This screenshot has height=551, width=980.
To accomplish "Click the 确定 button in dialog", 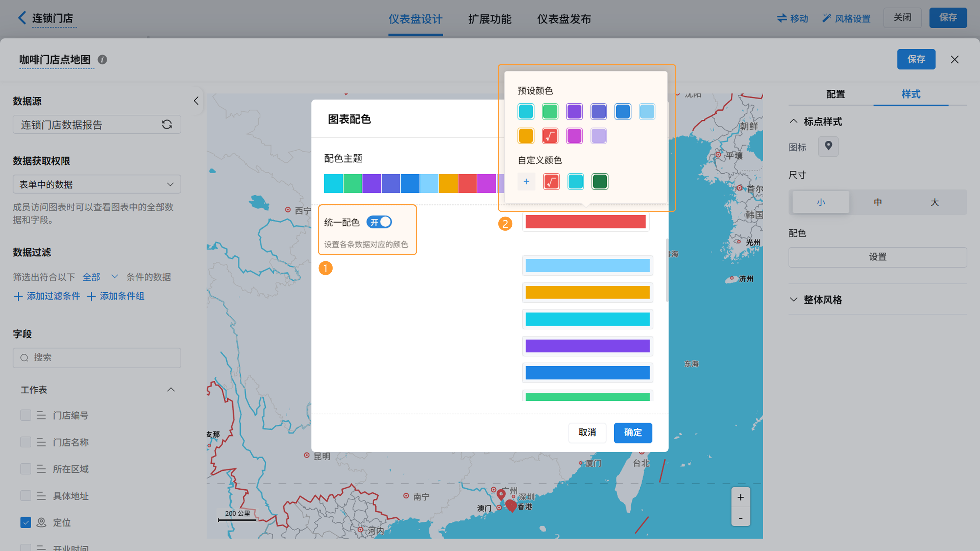I will (x=632, y=433).
